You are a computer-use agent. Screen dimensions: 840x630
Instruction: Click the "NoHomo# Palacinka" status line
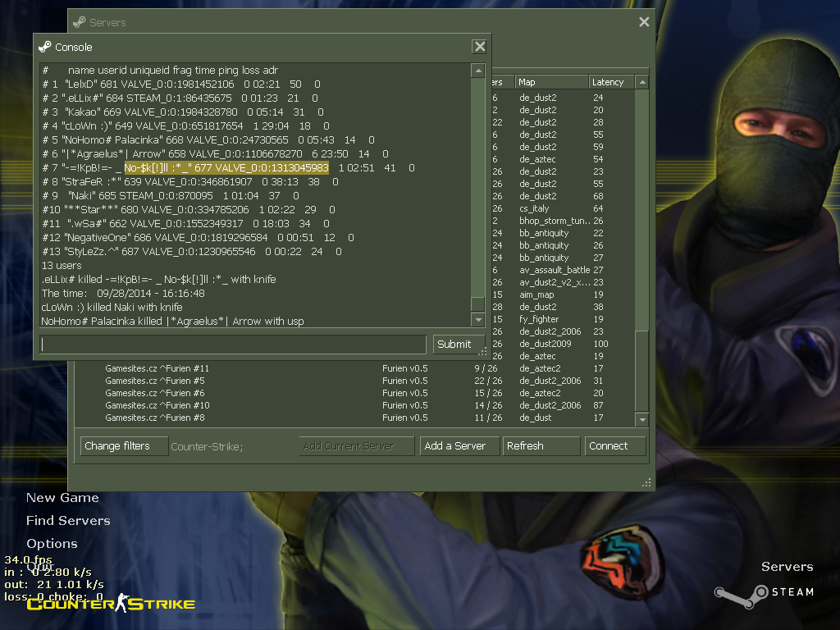(x=208, y=139)
